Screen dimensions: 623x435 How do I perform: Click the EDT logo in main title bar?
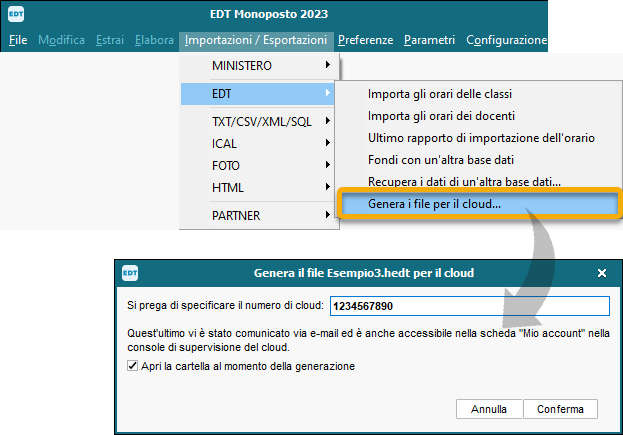pos(16,14)
